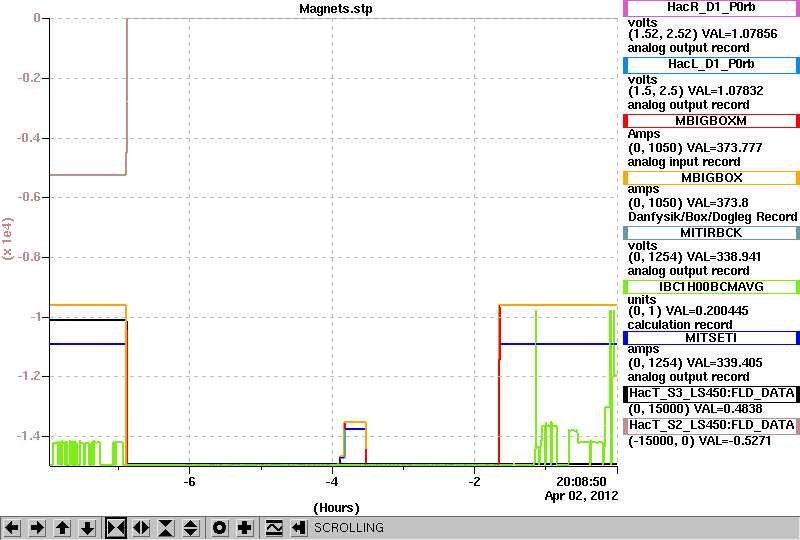
Task: Click the VAL=338.941 readout text
Action: (724, 257)
